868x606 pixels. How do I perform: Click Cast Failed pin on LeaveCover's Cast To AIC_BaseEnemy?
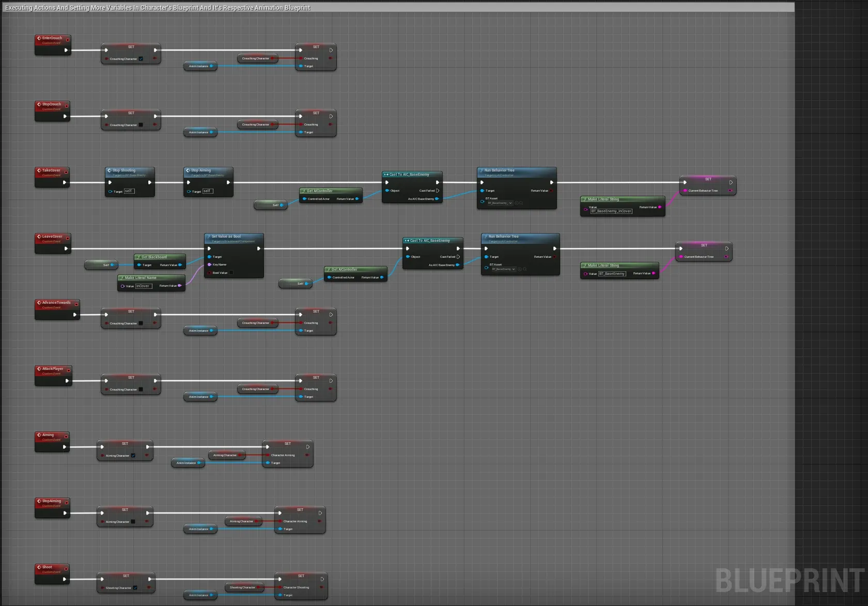click(458, 257)
